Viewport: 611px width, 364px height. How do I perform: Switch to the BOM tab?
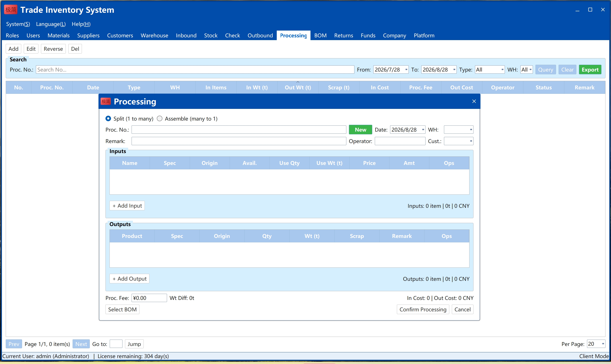point(320,35)
